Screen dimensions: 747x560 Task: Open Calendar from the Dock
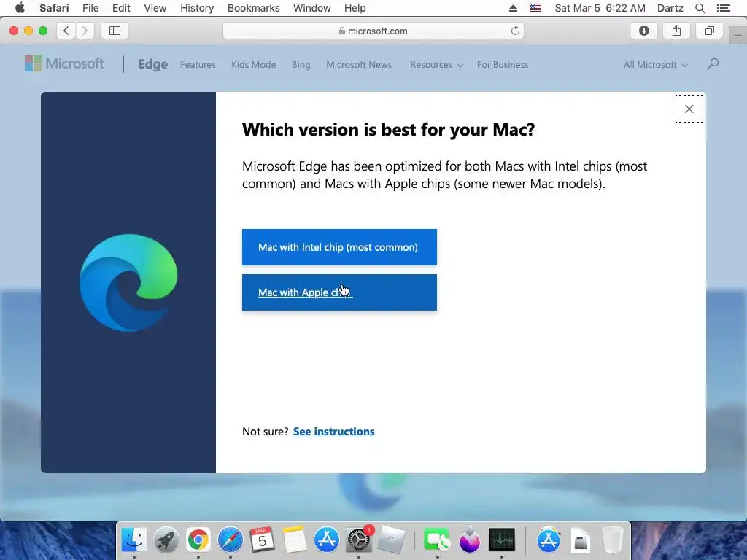262,540
